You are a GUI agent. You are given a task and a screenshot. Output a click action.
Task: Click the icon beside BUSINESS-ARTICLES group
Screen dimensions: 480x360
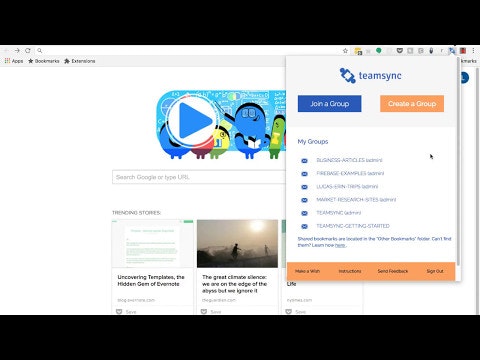coord(304,161)
